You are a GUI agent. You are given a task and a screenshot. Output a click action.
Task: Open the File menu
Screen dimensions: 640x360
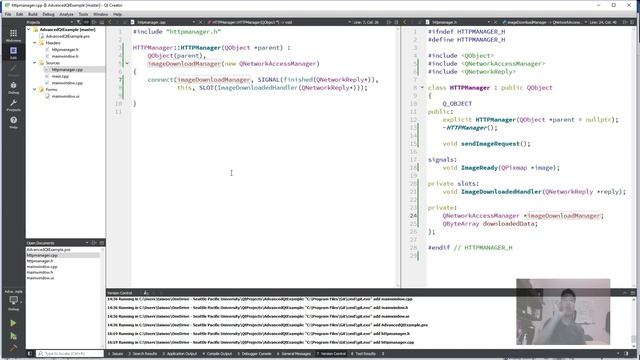tap(8, 14)
